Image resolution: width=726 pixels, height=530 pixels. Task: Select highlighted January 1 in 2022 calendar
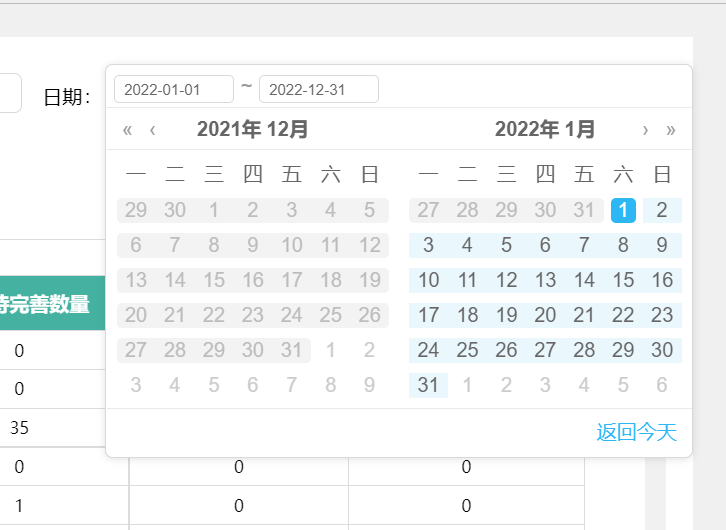tap(623, 210)
